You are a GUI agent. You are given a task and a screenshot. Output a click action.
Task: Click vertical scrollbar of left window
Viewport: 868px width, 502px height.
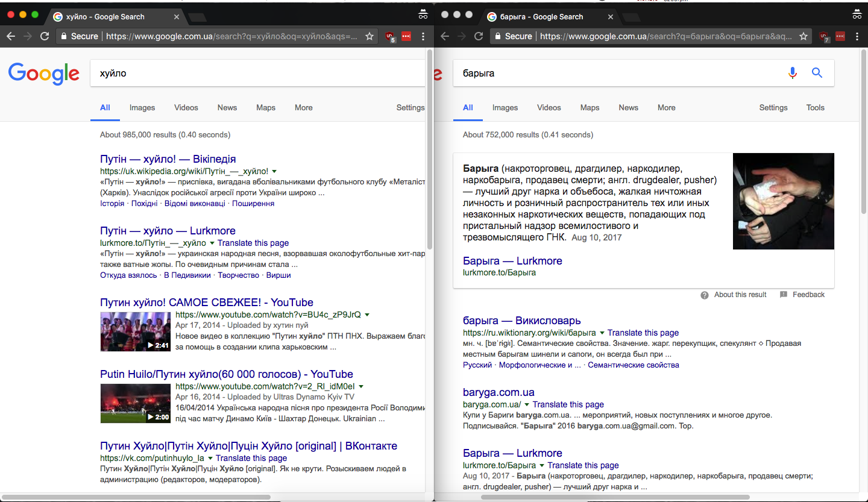click(430, 151)
